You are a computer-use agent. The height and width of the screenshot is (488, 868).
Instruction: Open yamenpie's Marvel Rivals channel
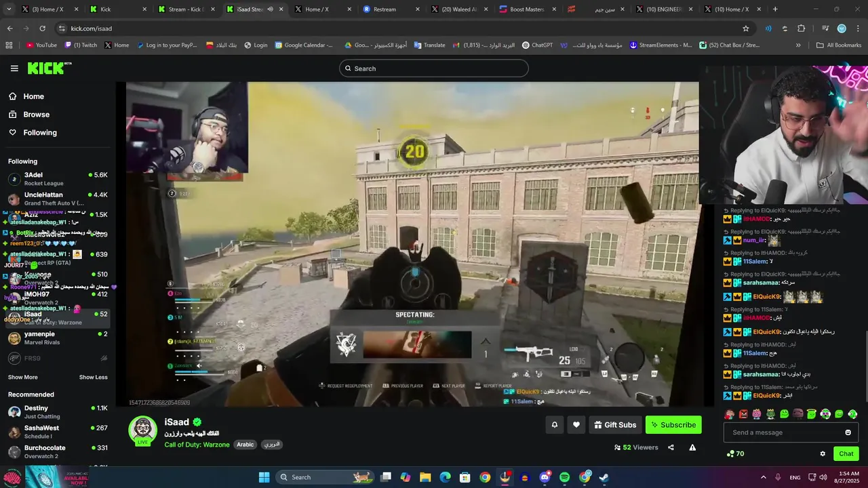[x=58, y=338]
